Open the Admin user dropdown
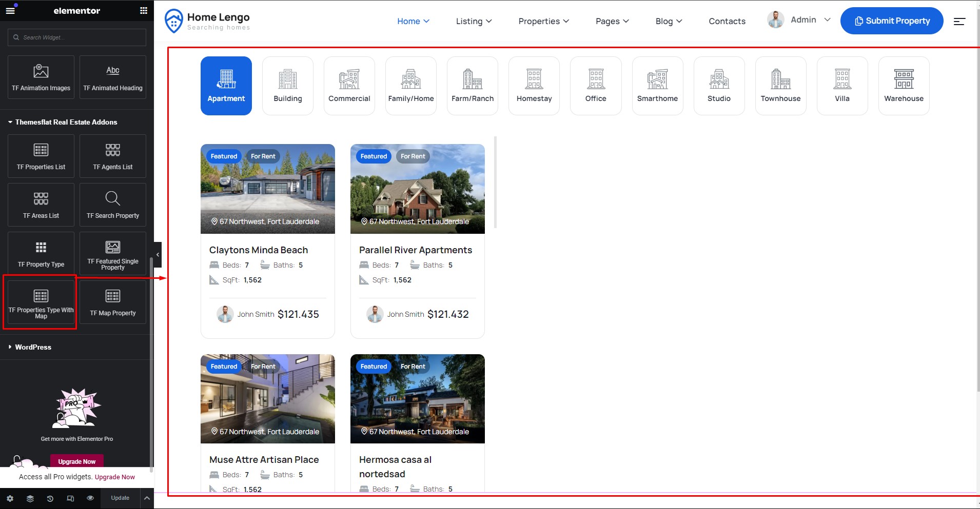The width and height of the screenshot is (980, 509). pyautogui.click(x=810, y=19)
